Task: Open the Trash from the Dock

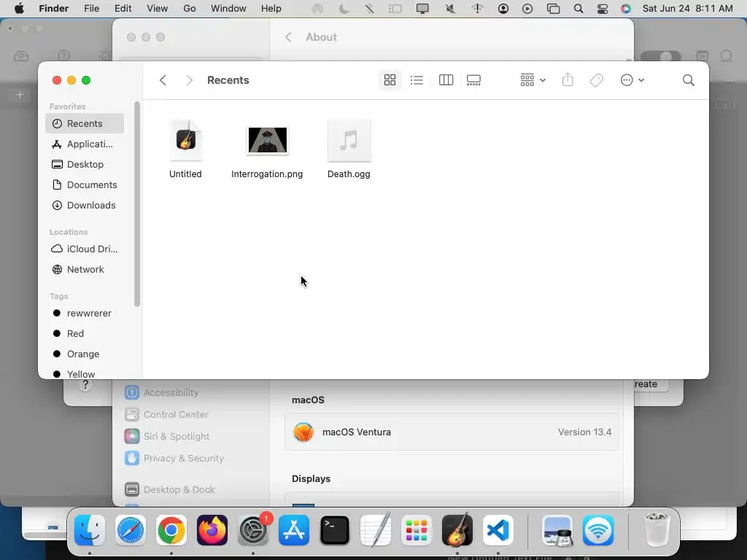Action: point(657,530)
